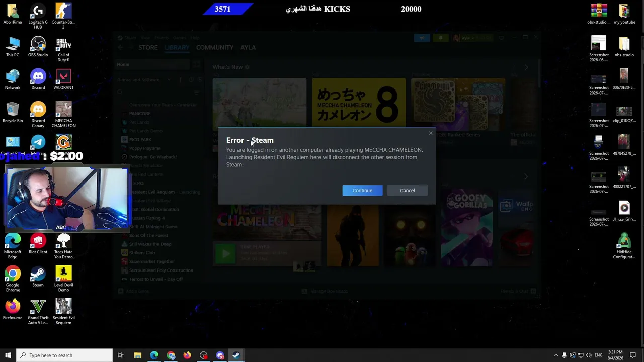Open the Grand Theft Auto V desktop shortcut

pos(38,312)
